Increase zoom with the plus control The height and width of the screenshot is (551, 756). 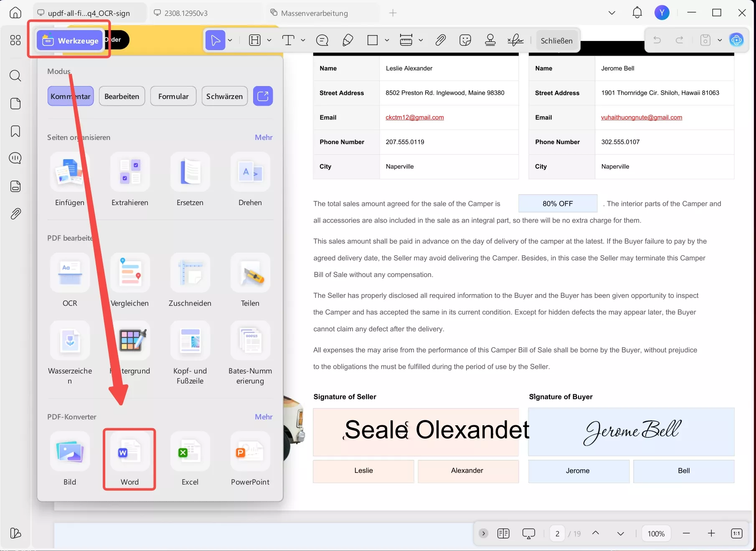(711, 533)
